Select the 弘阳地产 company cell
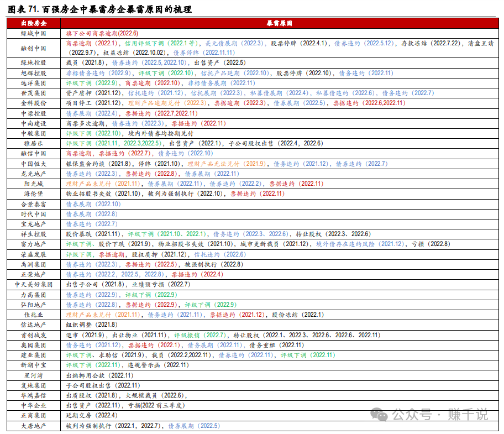The height and width of the screenshot is (434, 504). pos(34,305)
